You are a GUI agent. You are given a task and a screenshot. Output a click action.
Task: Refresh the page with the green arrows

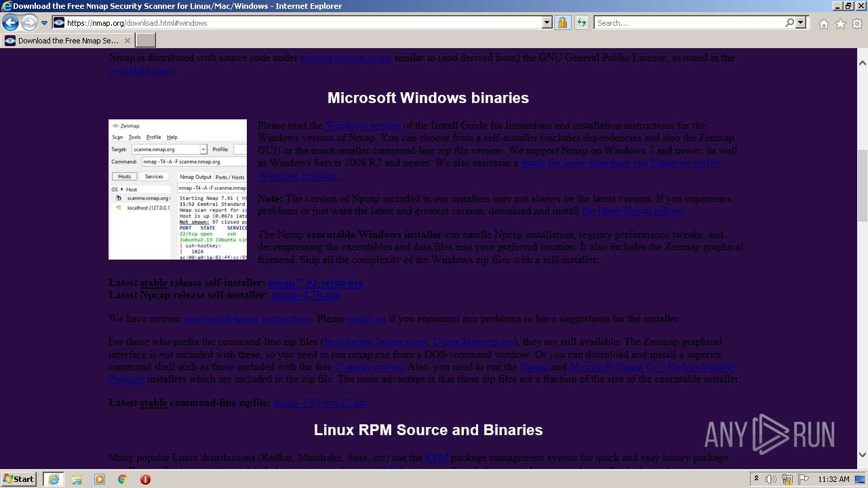pyautogui.click(x=581, y=23)
